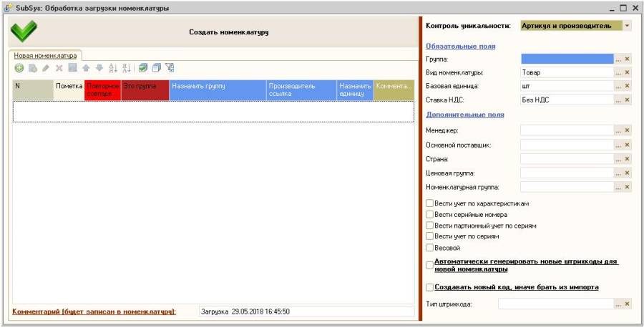Image resolution: width=644 pixels, height=328 pixels.
Task: Open selection button for Группа field
Action: [x=618, y=59]
